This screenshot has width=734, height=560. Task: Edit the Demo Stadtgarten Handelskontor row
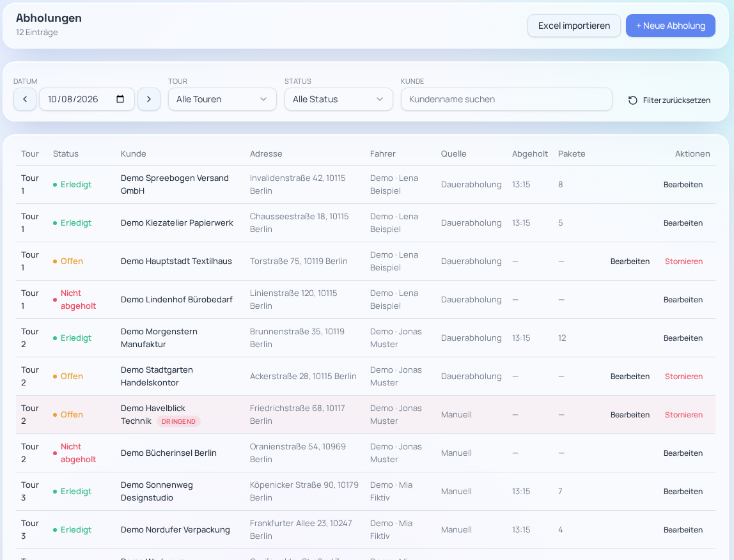[x=630, y=377]
